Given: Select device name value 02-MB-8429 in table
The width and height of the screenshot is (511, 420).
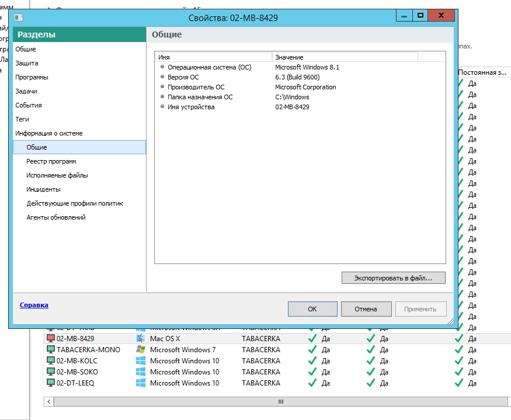Looking at the screenshot, I should pos(292,107).
